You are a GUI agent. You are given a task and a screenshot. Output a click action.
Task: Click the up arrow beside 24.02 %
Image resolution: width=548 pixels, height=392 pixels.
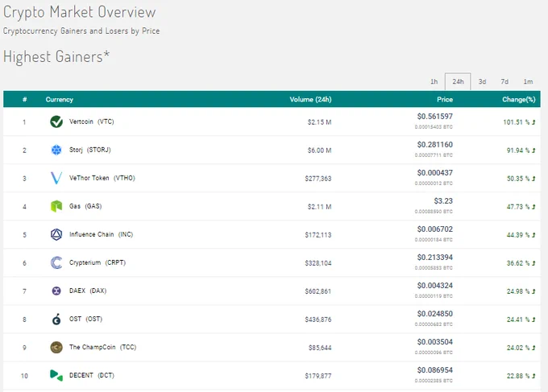533,348
